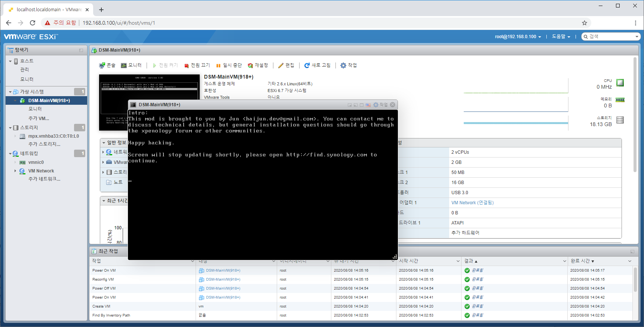Click 추가 VM... in the navigator
The width and height of the screenshot is (644, 327).
39,118
